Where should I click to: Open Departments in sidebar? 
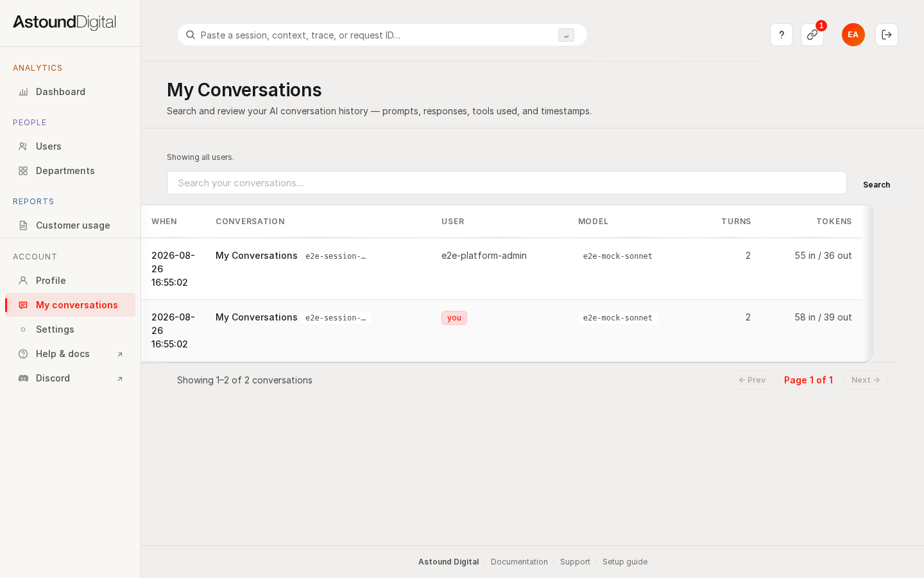[x=71, y=171]
